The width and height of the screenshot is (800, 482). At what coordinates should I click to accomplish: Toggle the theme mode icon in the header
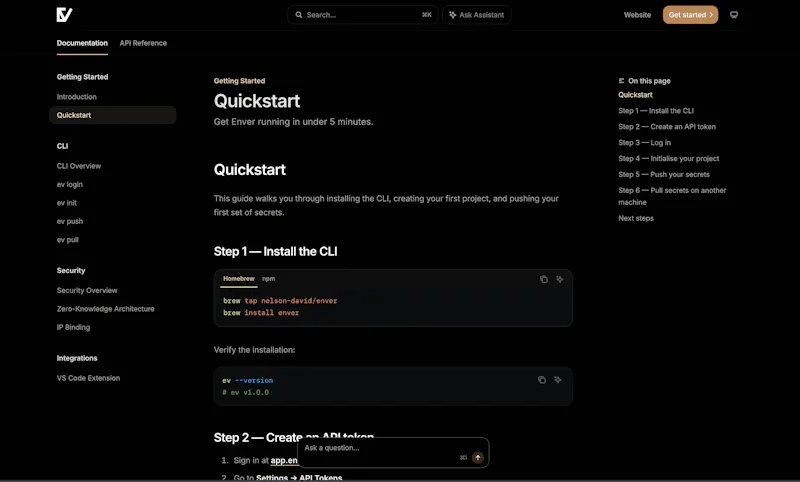click(734, 15)
